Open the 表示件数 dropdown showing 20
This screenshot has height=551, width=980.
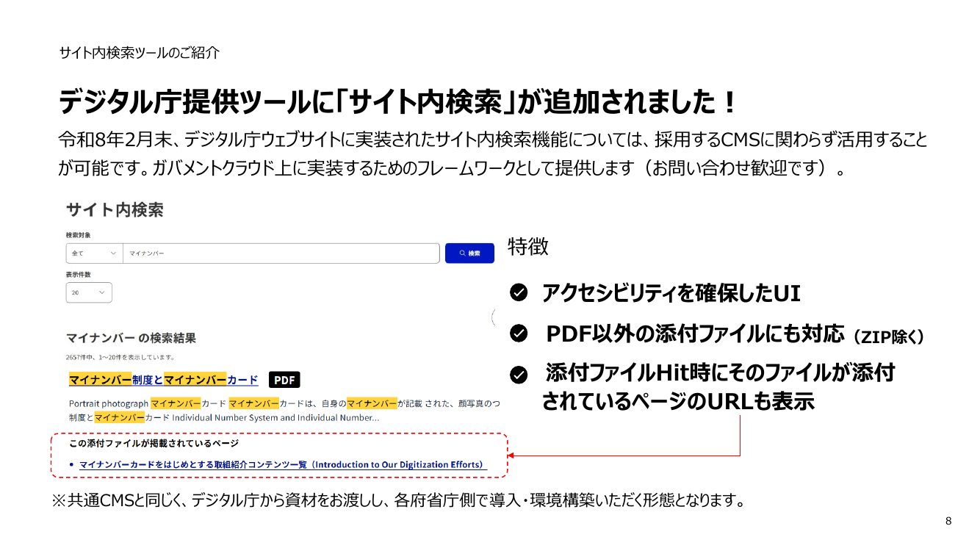89,292
